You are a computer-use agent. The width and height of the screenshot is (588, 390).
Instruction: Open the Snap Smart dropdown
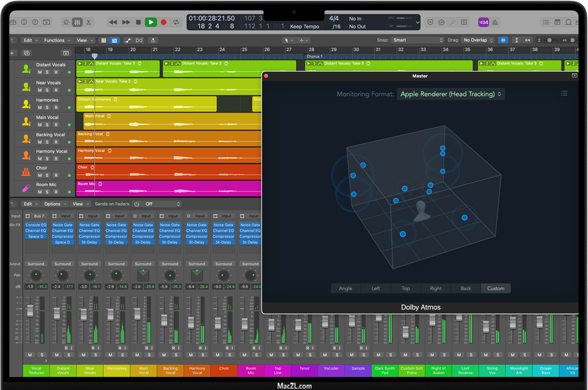pyautogui.click(x=418, y=40)
